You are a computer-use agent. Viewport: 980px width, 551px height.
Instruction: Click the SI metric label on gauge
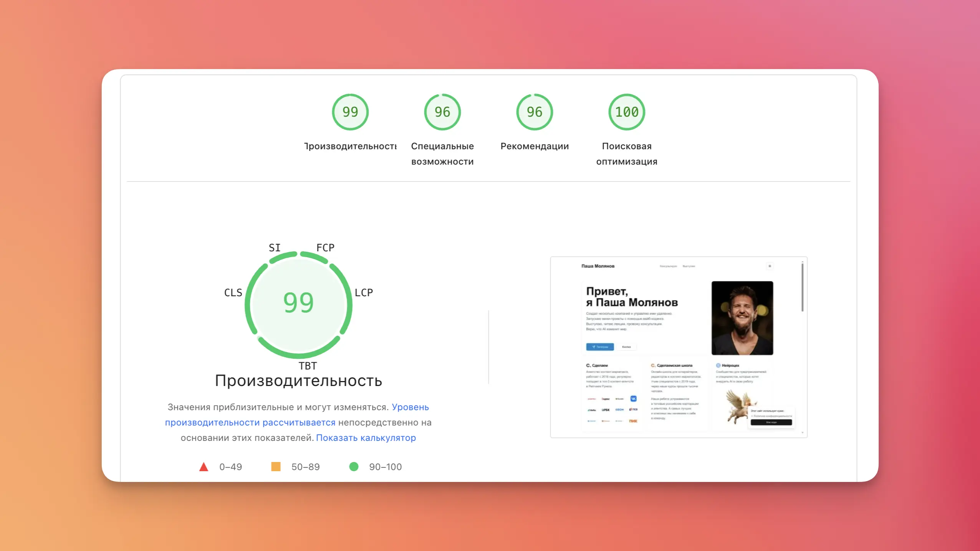tap(275, 248)
